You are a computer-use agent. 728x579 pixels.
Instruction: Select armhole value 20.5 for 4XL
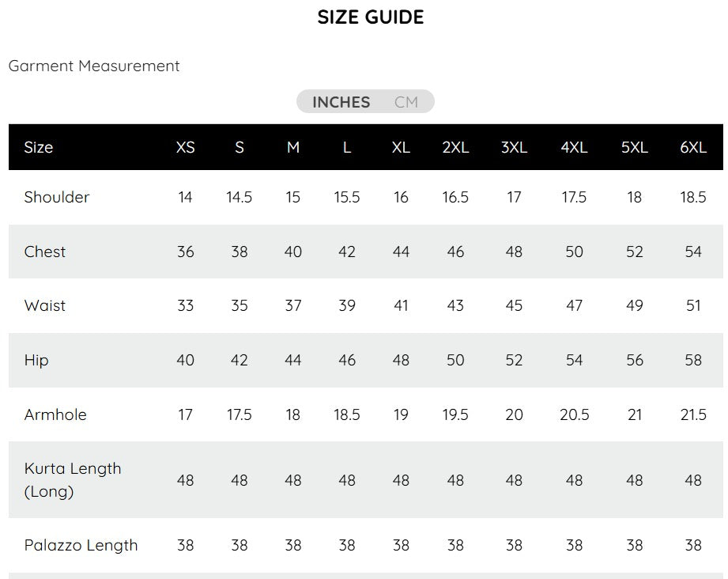(575, 414)
